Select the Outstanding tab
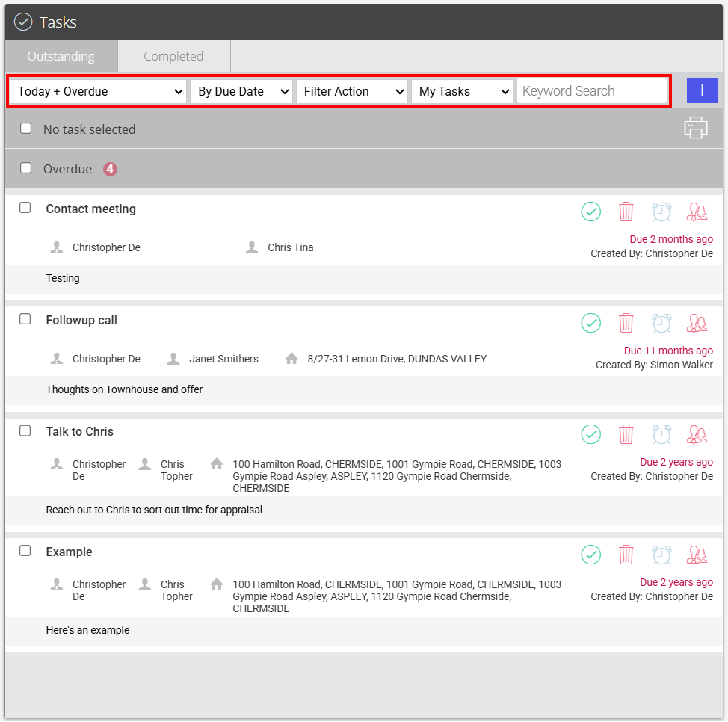The image size is (728, 722). pos(61,56)
